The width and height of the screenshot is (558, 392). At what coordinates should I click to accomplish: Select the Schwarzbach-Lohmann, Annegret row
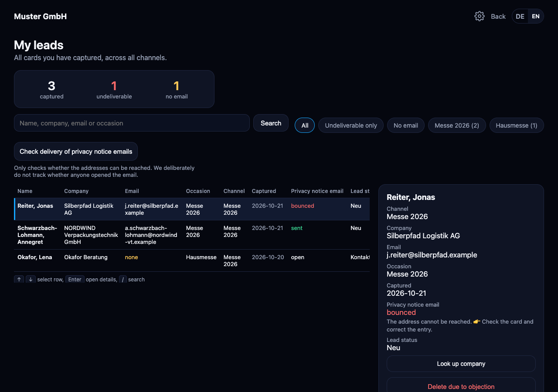tap(192, 235)
